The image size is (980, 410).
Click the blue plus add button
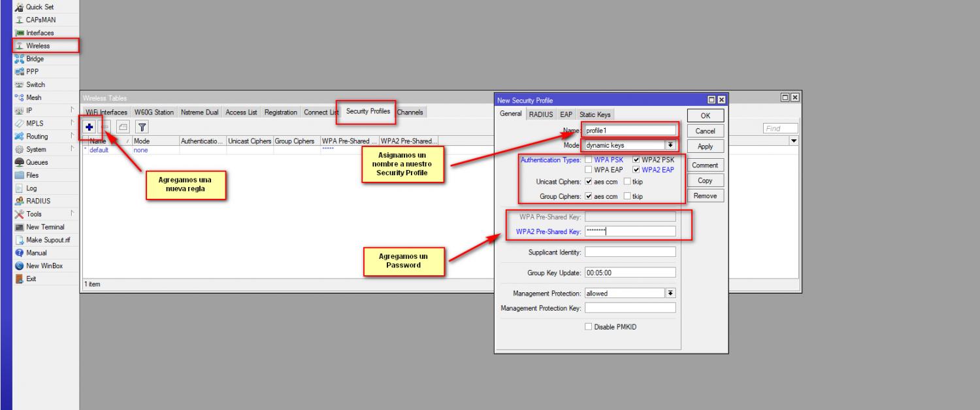point(89,128)
